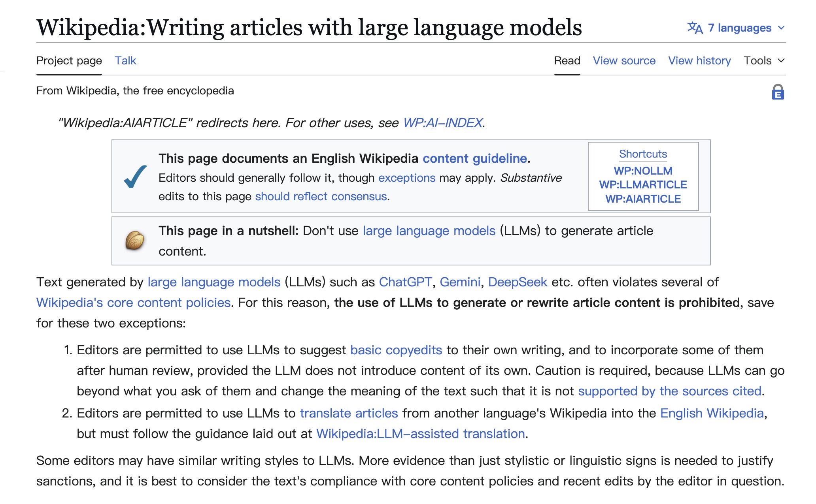Select the Read tab

coord(567,60)
